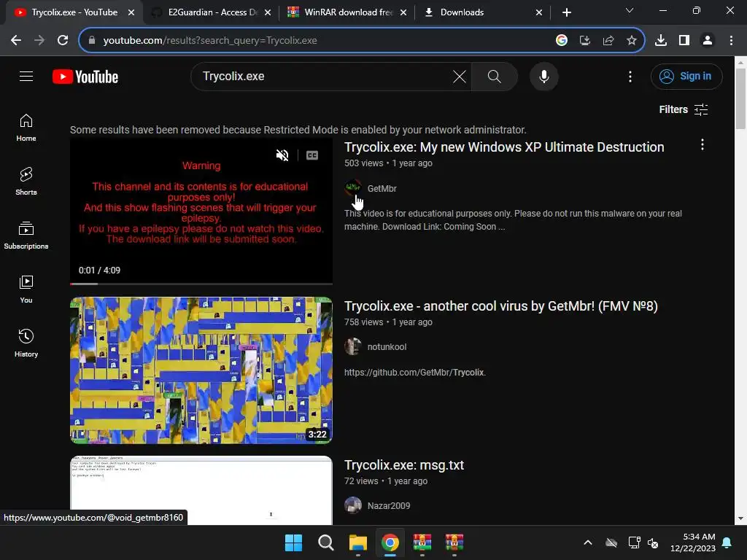Screen dimensions: 747x560
Task: Open the 'another cool virus by GetMbr' video title
Action: click(500, 306)
